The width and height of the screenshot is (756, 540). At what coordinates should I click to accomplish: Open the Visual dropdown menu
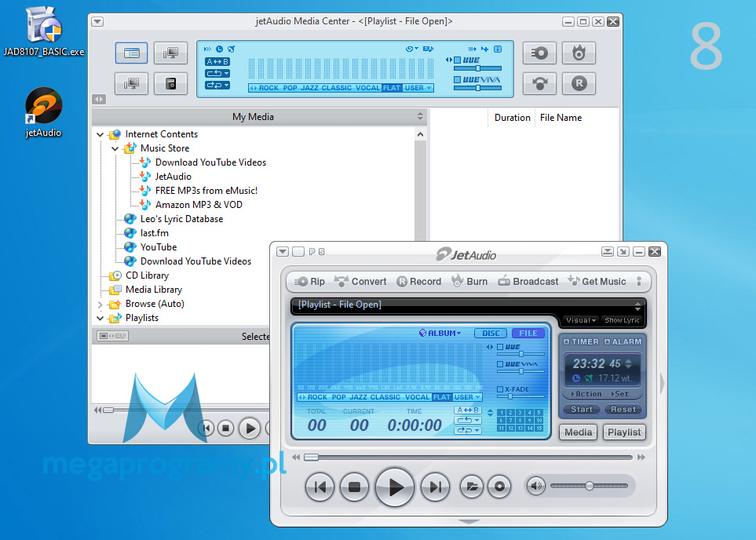coord(580,320)
